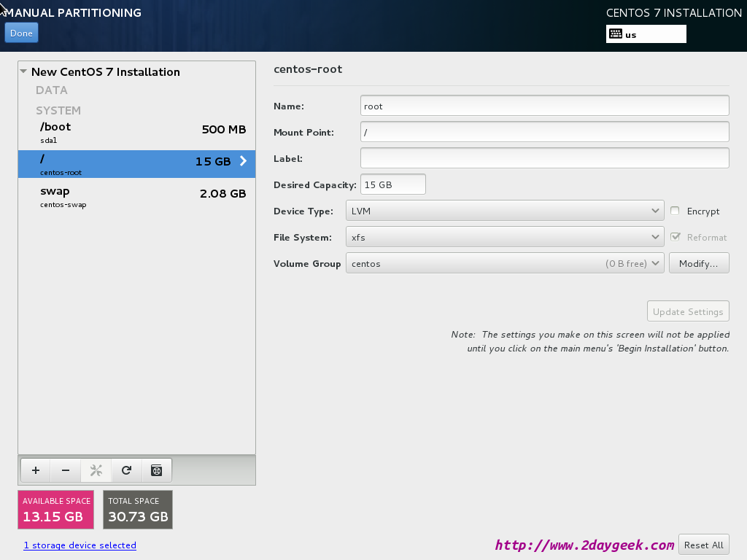Click the SYSTEM section heading
The width and height of the screenshot is (747, 560).
[x=58, y=111]
